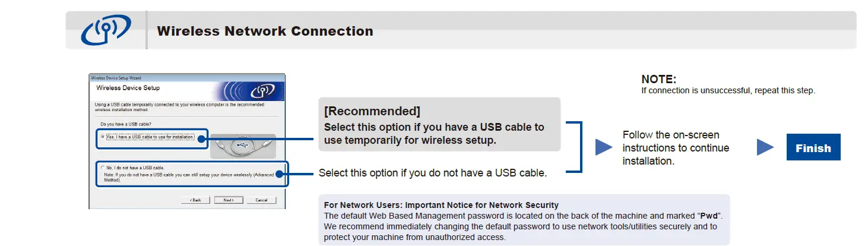Click the wireless logo in the wizard banner
This screenshot has height=246, width=868.
pyautogui.click(x=261, y=91)
